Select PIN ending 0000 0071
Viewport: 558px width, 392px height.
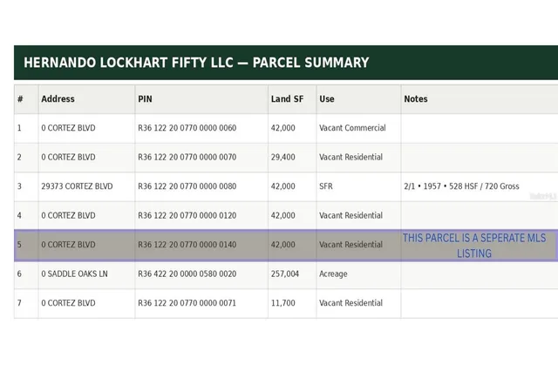pos(187,303)
